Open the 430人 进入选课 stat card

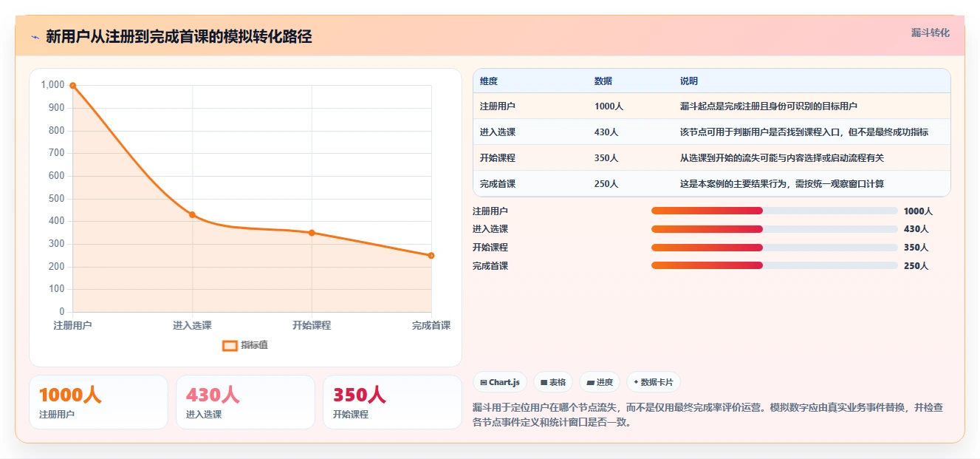pos(245,402)
